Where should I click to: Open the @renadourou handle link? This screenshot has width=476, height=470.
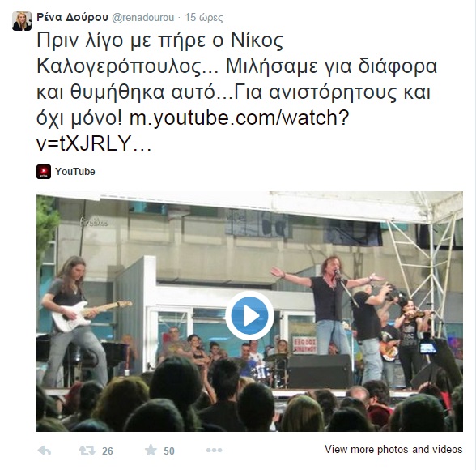[x=143, y=18]
